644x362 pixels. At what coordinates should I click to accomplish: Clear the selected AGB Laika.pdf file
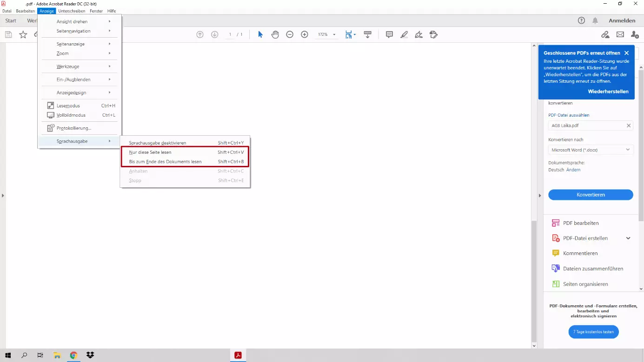tap(629, 125)
